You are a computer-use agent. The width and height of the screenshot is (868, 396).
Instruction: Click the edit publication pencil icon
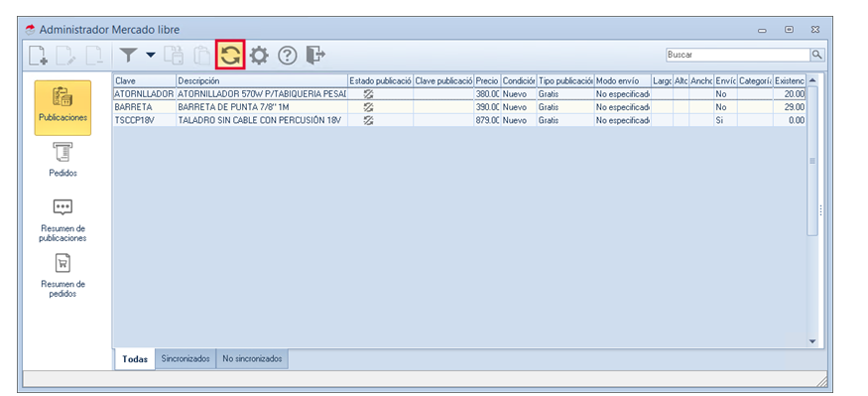click(66, 56)
